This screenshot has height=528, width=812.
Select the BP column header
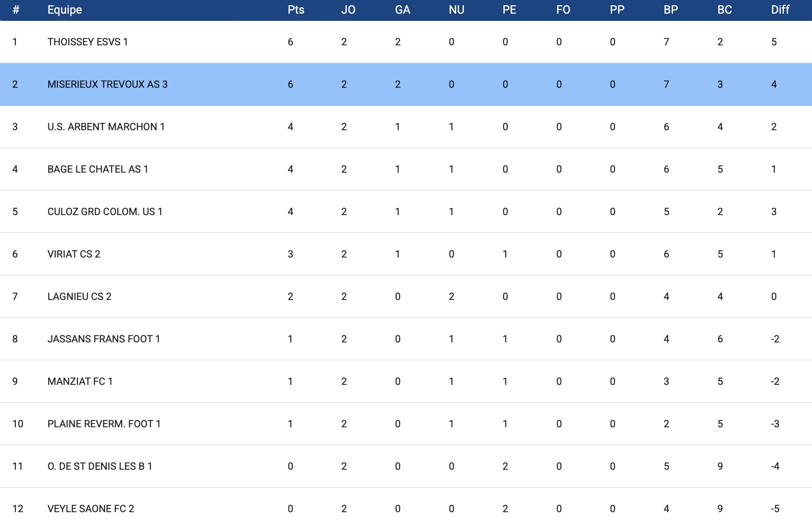tap(671, 10)
